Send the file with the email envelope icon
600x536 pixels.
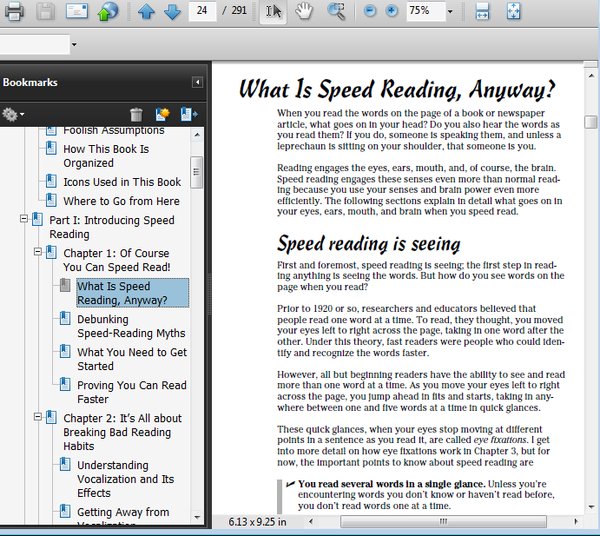click(x=77, y=11)
